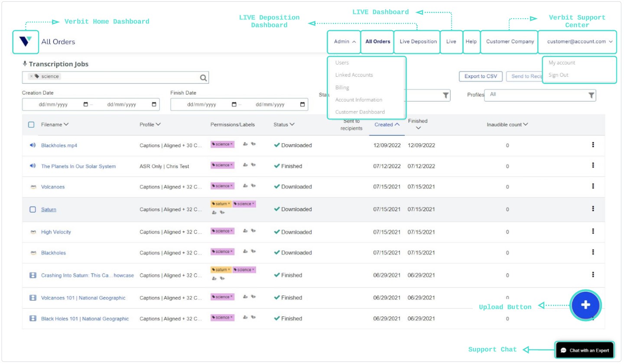
Task: Expand the Admin dropdown menu
Action: (x=344, y=42)
